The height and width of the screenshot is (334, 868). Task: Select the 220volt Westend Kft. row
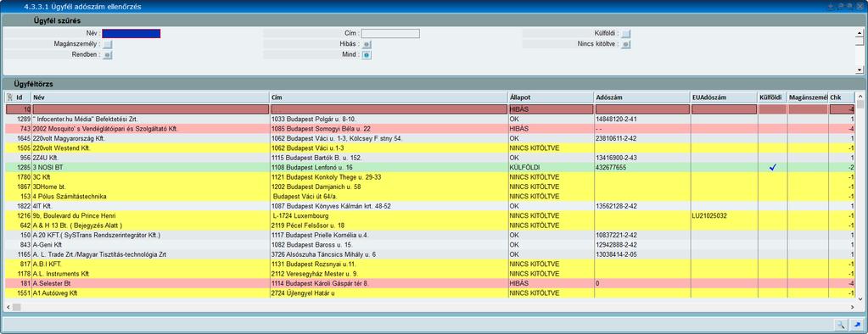point(430,148)
